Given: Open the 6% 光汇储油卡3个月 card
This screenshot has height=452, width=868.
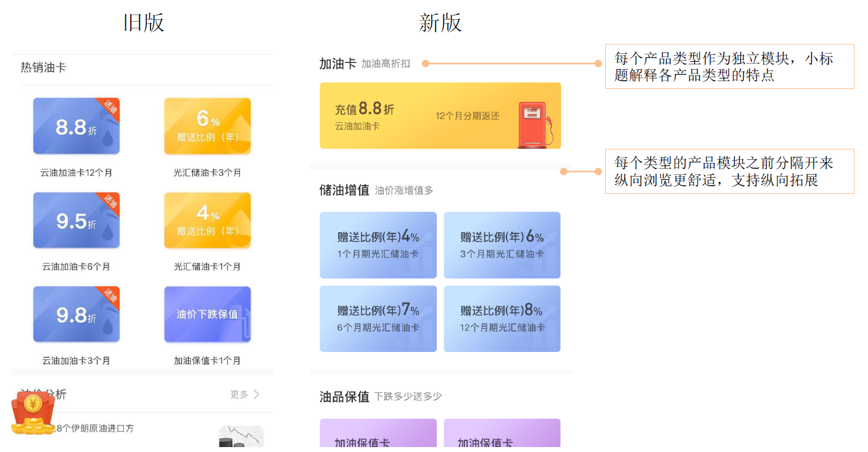Looking at the screenshot, I should 207,126.
